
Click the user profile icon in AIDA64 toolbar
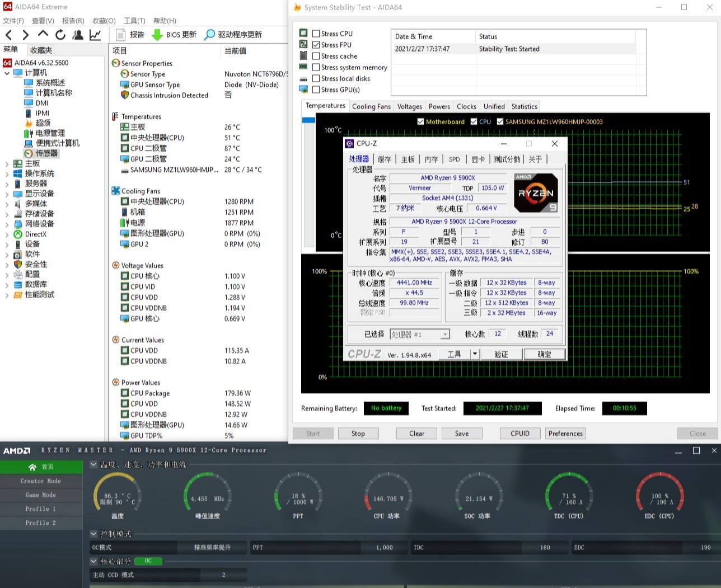(x=78, y=35)
